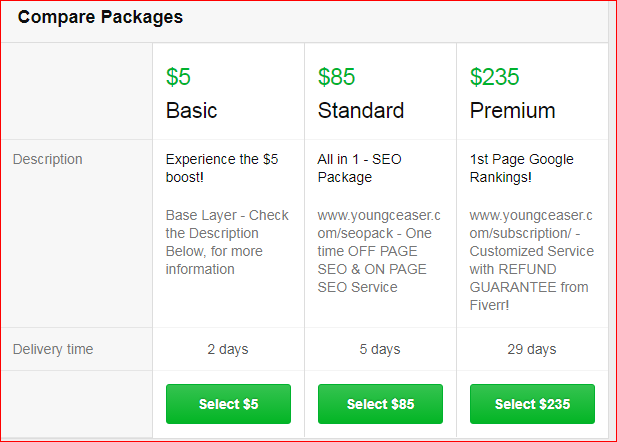Screen dimensions: 617x442
Task: Choose the Select $235 button
Action: pyautogui.click(x=532, y=404)
